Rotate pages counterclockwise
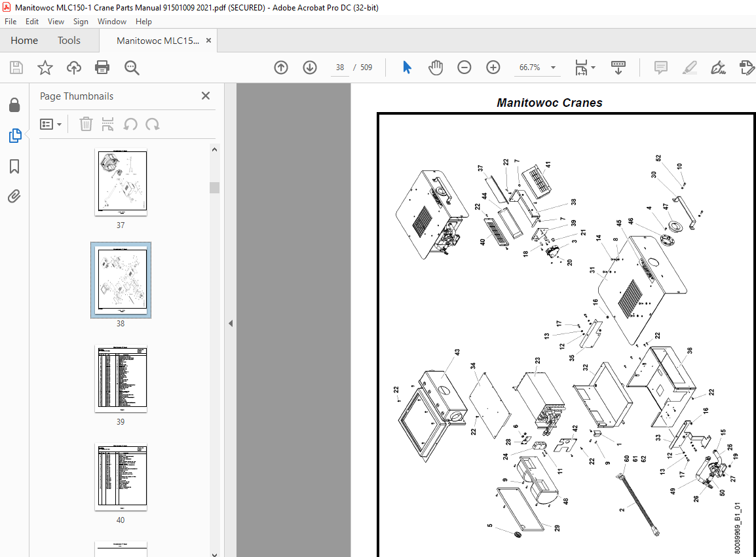 (x=130, y=125)
